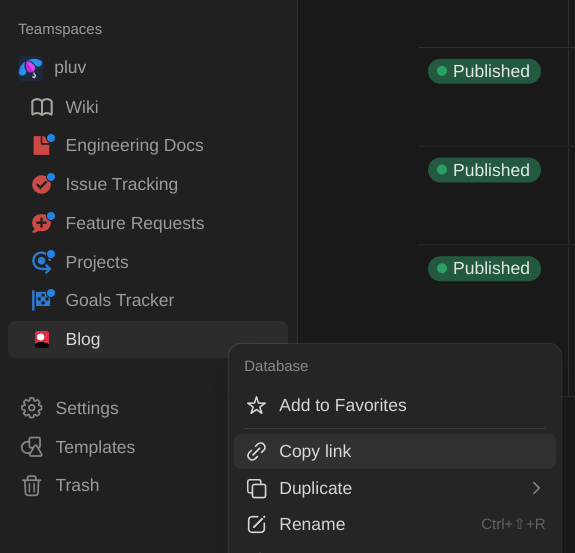Click the Blog page icon
Image resolution: width=575 pixels, height=553 pixels.
(x=42, y=339)
